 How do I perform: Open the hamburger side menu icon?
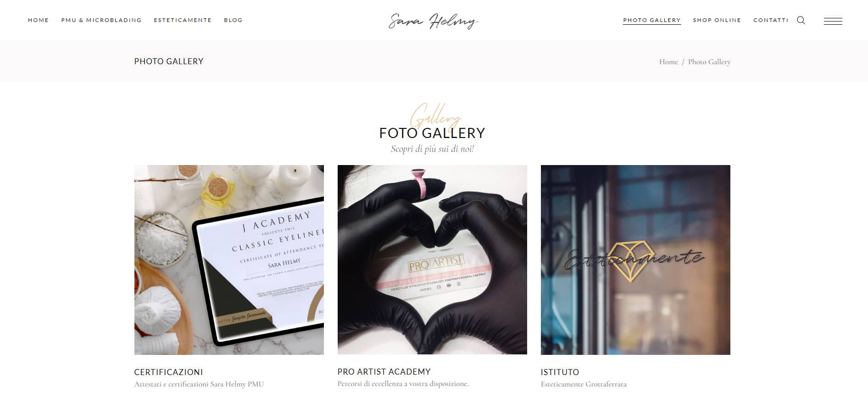click(833, 21)
